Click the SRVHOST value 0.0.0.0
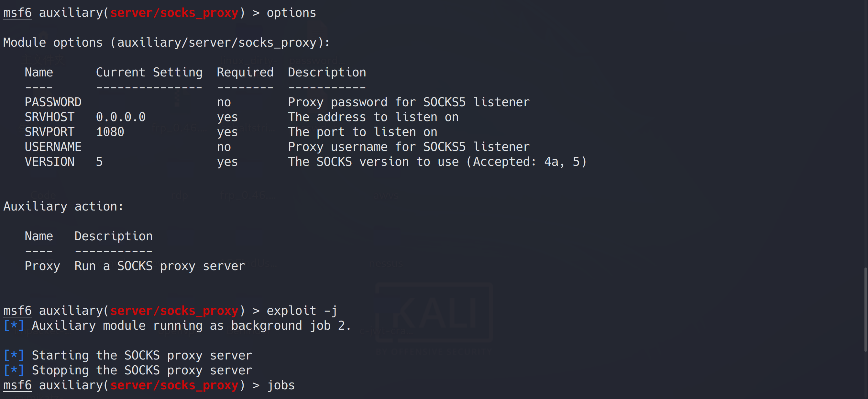This screenshot has width=868, height=399. tap(121, 117)
